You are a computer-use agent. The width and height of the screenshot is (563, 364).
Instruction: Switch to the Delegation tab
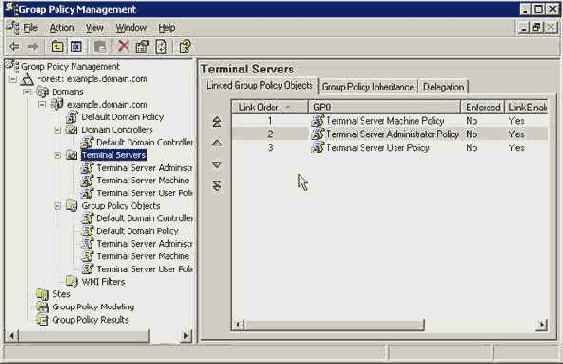(x=443, y=87)
